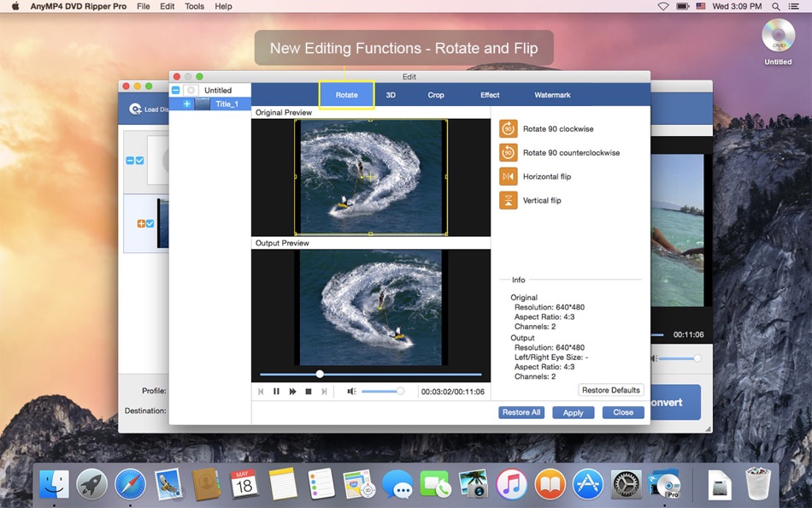Screen dimensions: 812x508
Task: Switch to the Crop tab
Action: point(436,95)
